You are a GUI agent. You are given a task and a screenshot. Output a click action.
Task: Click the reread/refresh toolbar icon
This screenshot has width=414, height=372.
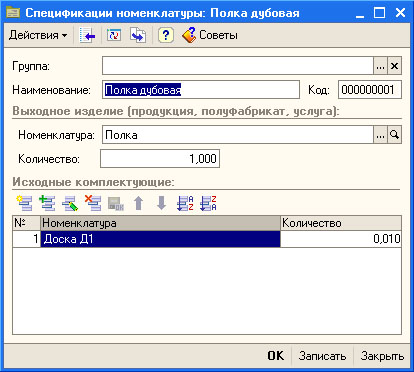coord(114,35)
